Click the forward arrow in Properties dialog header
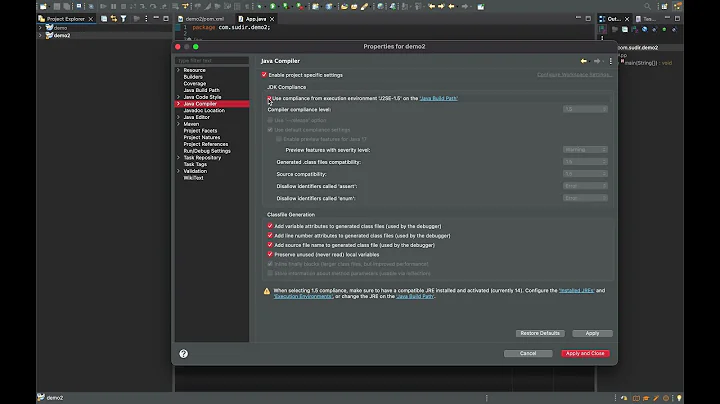Viewport: 720px width, 404px height. point(596,61)
